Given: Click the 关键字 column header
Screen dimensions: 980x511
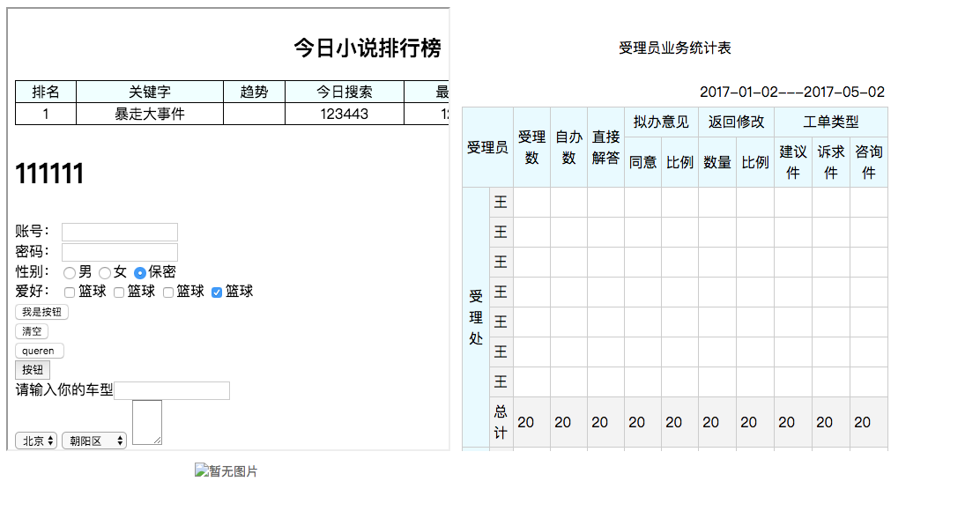Looking at the screenshot, I should pyautogui.click(x=150, y=92).
